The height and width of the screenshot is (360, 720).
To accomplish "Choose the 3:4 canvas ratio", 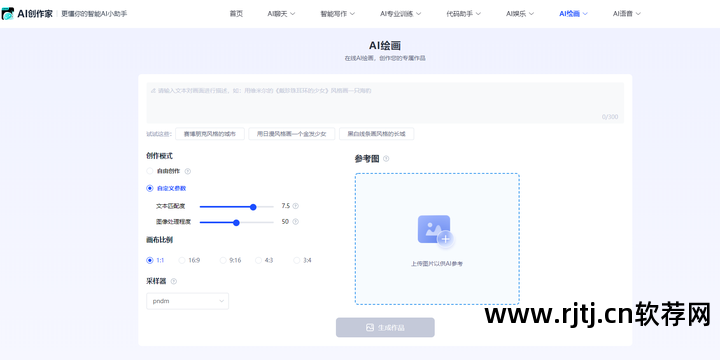I will coord(297,260).
